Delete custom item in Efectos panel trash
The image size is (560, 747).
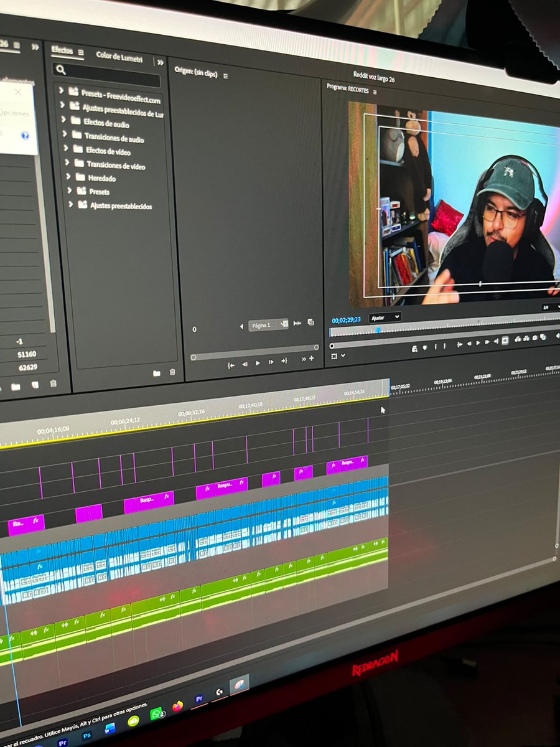point(172,372)
